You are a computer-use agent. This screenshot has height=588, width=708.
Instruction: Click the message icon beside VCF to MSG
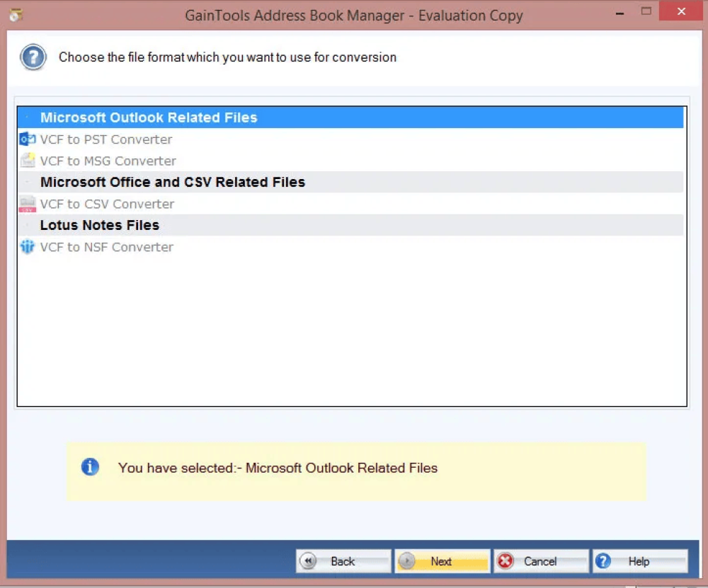[27, 161]
